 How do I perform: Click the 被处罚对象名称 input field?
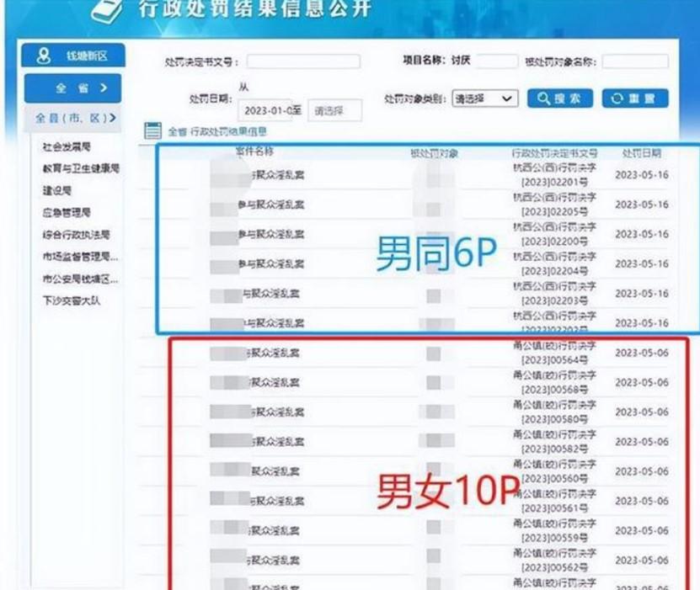[x=634, y=62]
